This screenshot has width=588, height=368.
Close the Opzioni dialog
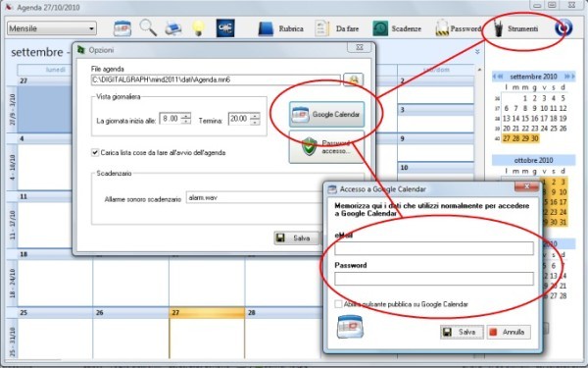[x=360, y=47]
